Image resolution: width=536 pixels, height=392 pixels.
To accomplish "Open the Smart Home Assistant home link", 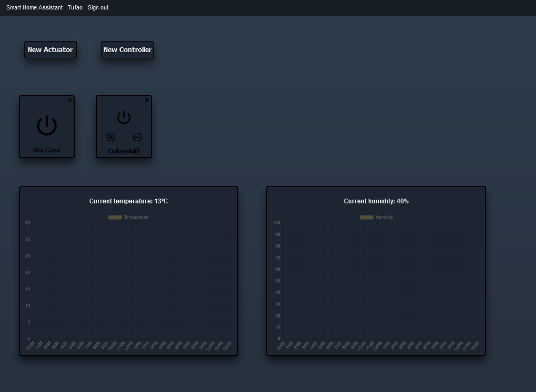I will (34, 7).
